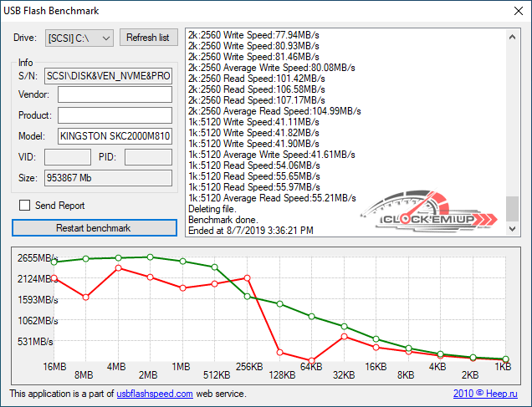The height and width of the screenshot is (407, 532).
Task: Click the S/N text field
Action: (x=115, y=74)
